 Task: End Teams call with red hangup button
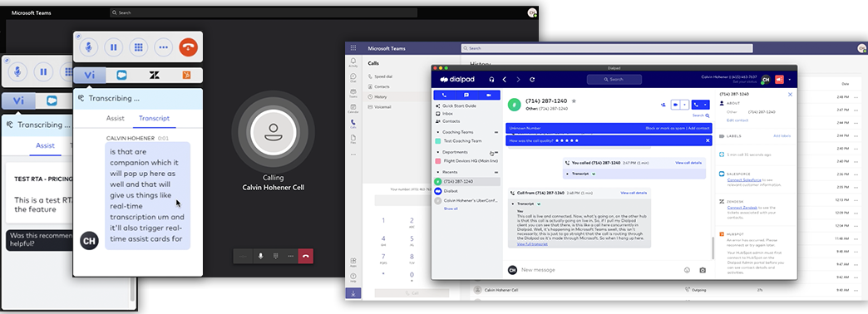point(306,256)
